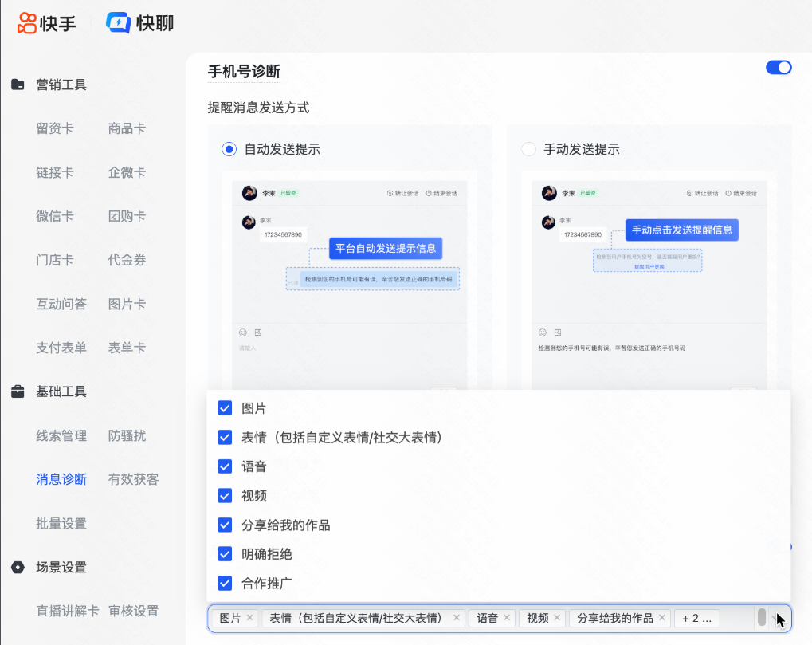Go to 互动问答 in sidebar
812x645 pixels.
(61, 304)
